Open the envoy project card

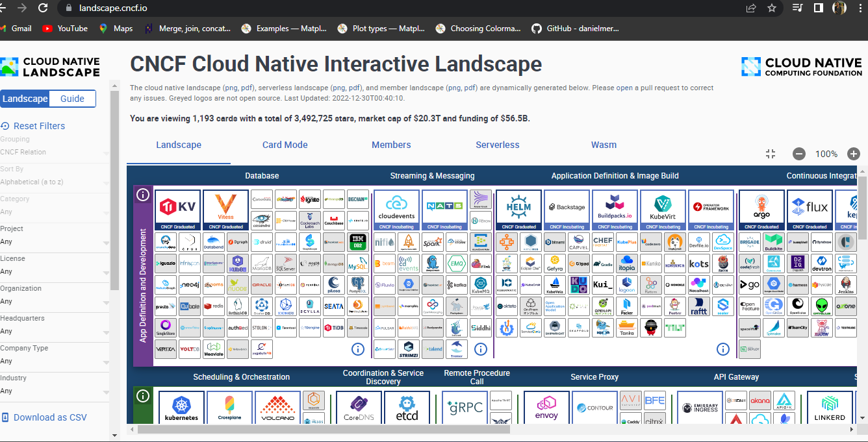pyautogui.click(x=546, y=408)
